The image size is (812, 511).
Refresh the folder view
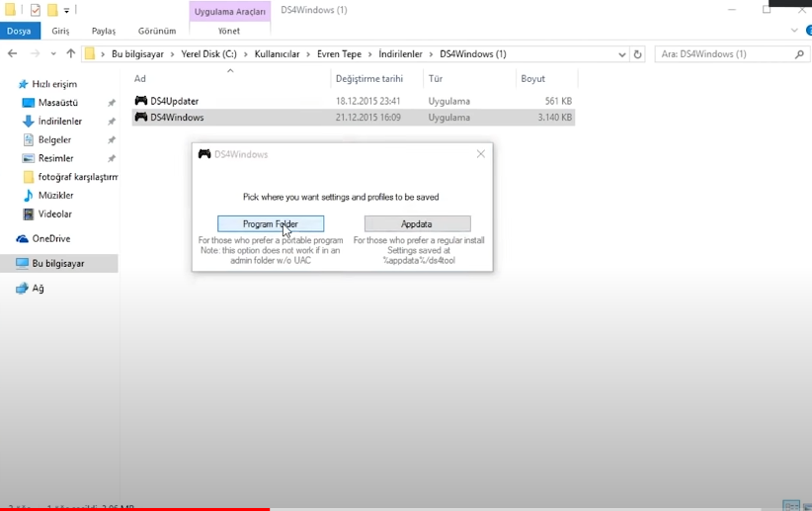click(x=637, y=54)
